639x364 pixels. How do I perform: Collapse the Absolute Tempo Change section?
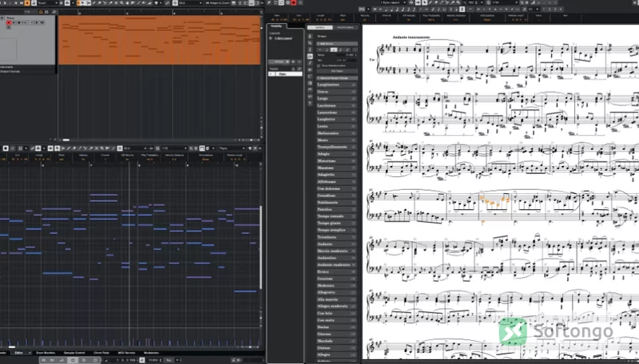coord(337,78)
